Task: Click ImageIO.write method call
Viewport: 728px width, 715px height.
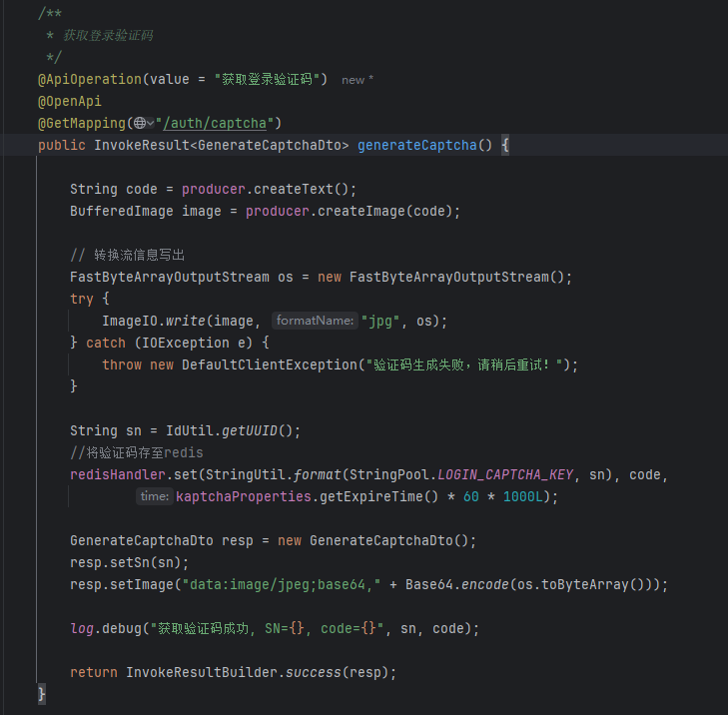Action: [153, 321]
